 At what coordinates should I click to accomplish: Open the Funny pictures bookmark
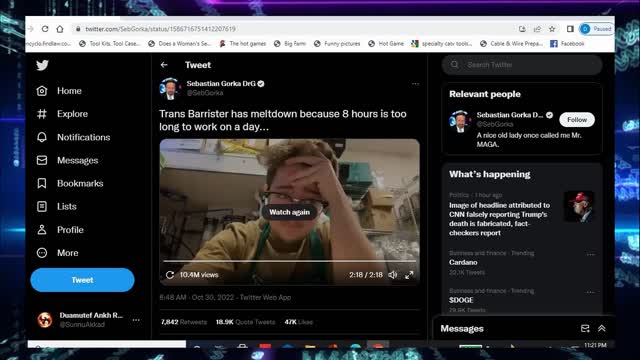(x=337, y=44)
